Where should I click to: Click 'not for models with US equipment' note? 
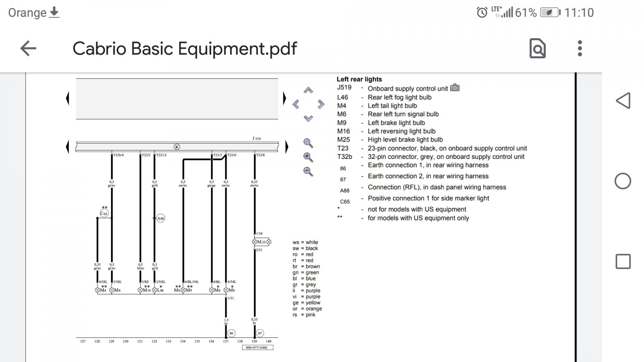point(417,210)
